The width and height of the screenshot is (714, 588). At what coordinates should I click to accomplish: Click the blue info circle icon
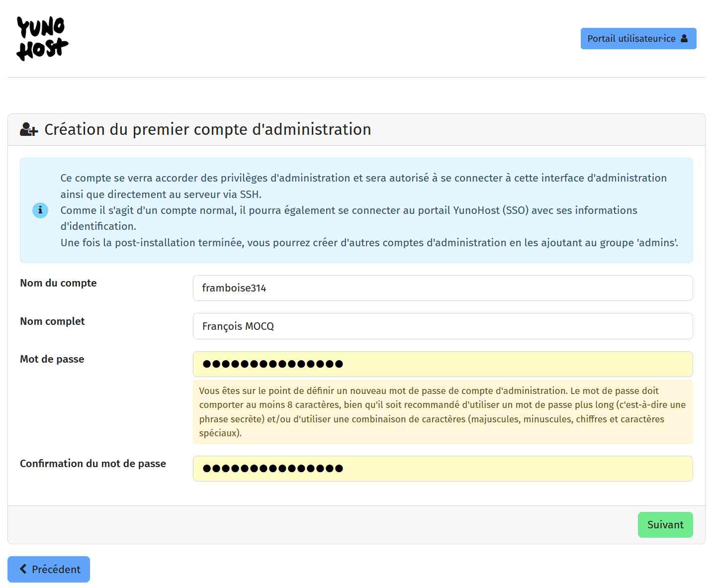click(40, 210)
